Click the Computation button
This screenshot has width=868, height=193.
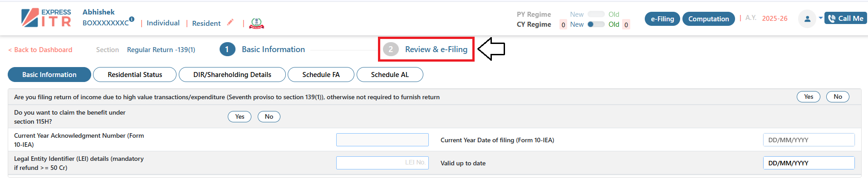708,19
